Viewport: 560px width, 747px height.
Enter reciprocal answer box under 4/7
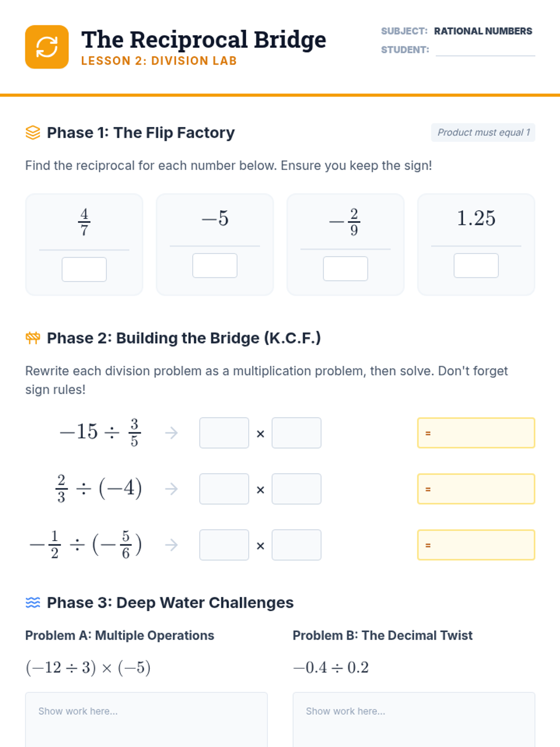(84, 269)
